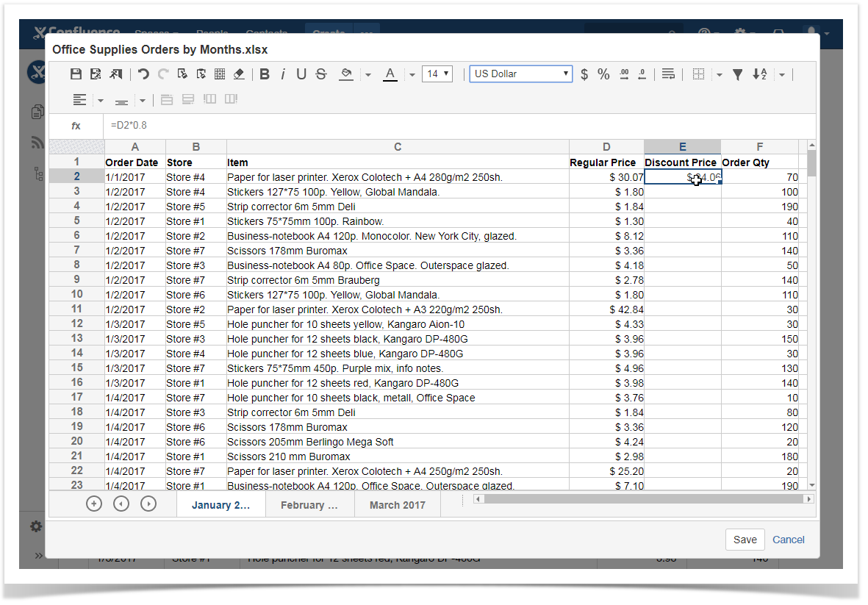Viewport: 868px width, 605px height.
Task: Click the RSS feed icon in Confluence sidebar
Action: point(37,143)
